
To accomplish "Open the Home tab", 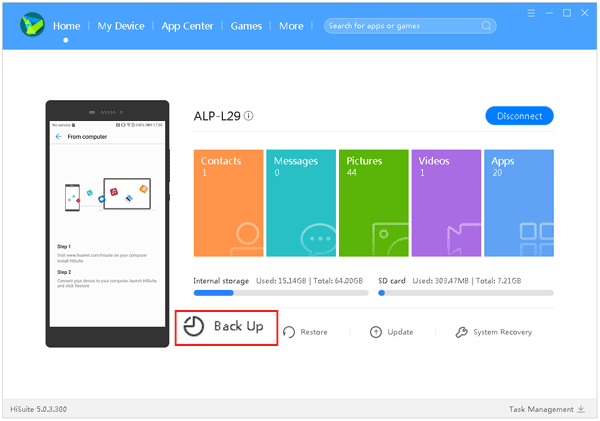I will coord(67,26).
